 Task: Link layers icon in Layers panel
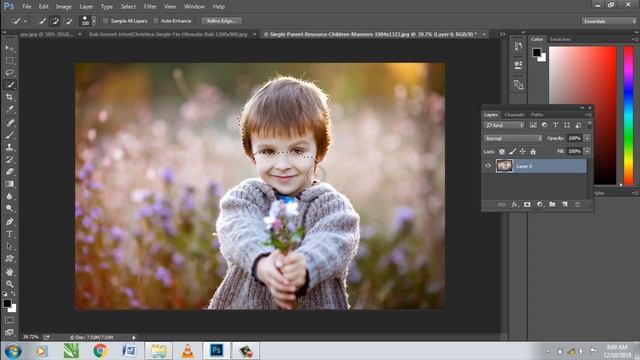click(x=502, y=204)
